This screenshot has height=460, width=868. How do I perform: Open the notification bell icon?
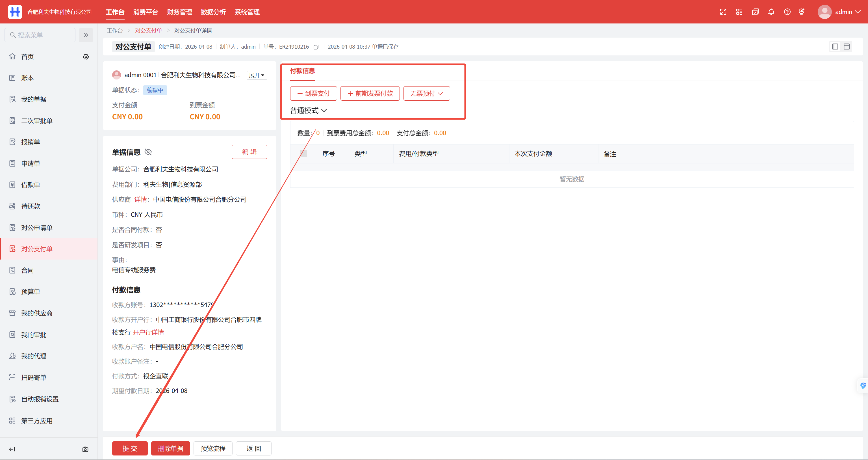coord(771,12)
